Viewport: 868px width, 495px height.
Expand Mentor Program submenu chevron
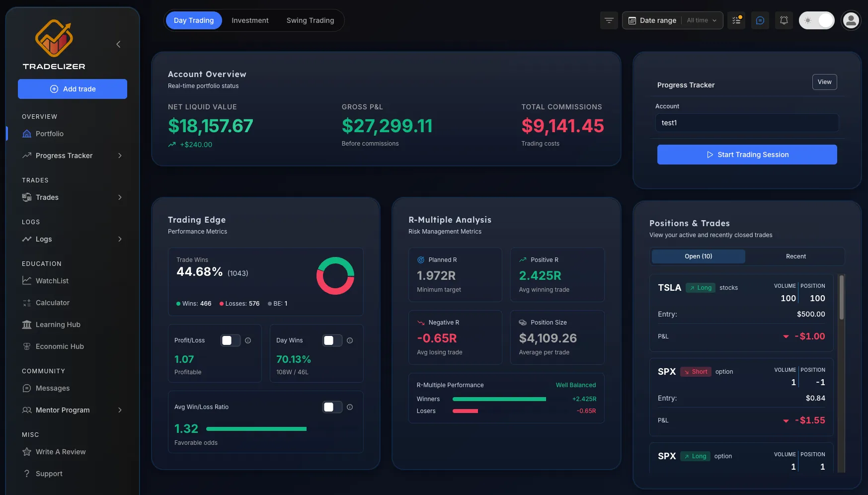point(120,410)
